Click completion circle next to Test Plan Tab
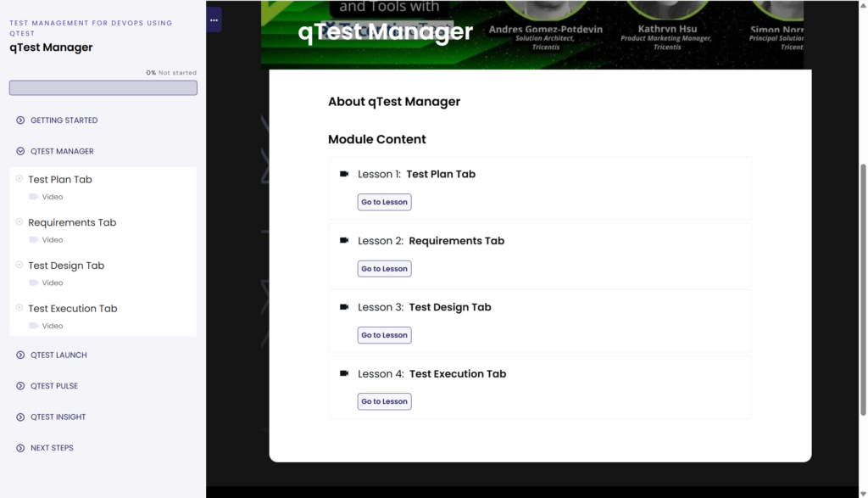Image resolution: width=868 pixels, height=498 pixels. pos(19,179)
